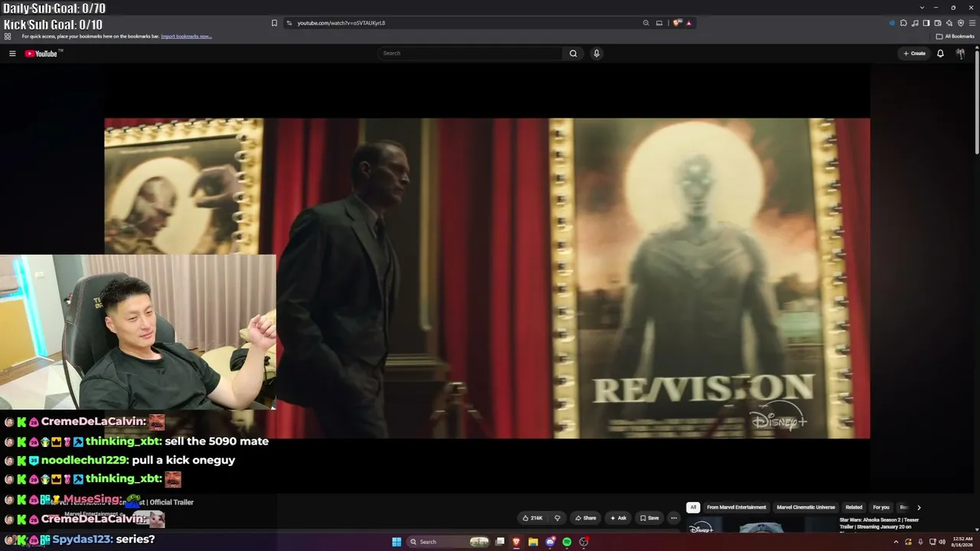Show more filter chips with right arrow
This screenshot has width=980, height=551.
[x=919, y=507]
